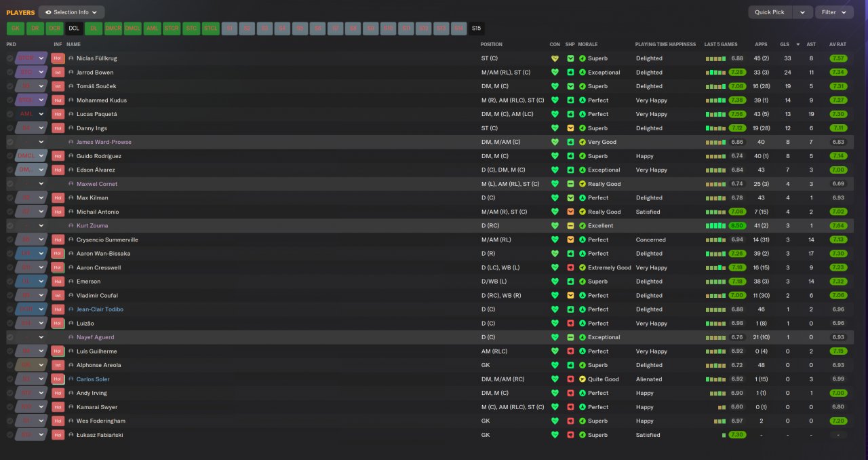Click Maxwel Cornet's sharpness dash icon
Image resolution: width=868 pixels, height=460 pixels.
(x=570, y=184)
